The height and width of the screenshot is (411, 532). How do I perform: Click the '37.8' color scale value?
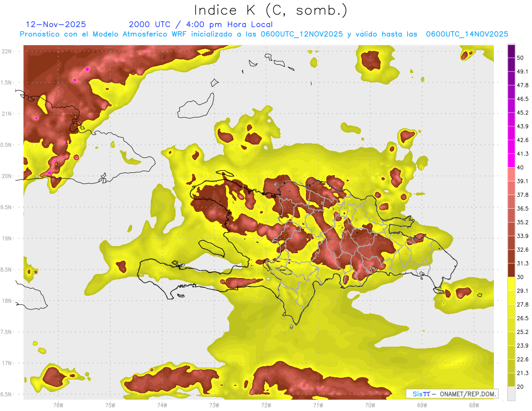pos(523,195)
